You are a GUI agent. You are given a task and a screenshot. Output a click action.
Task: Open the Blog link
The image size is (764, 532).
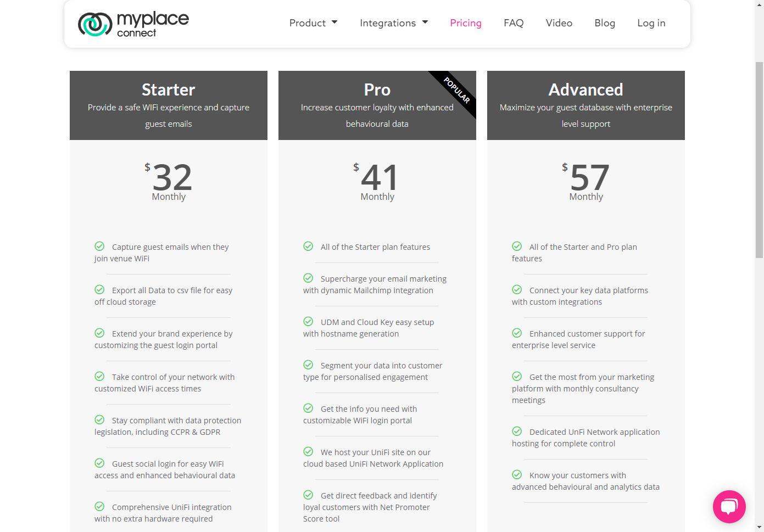pos(605,23)
